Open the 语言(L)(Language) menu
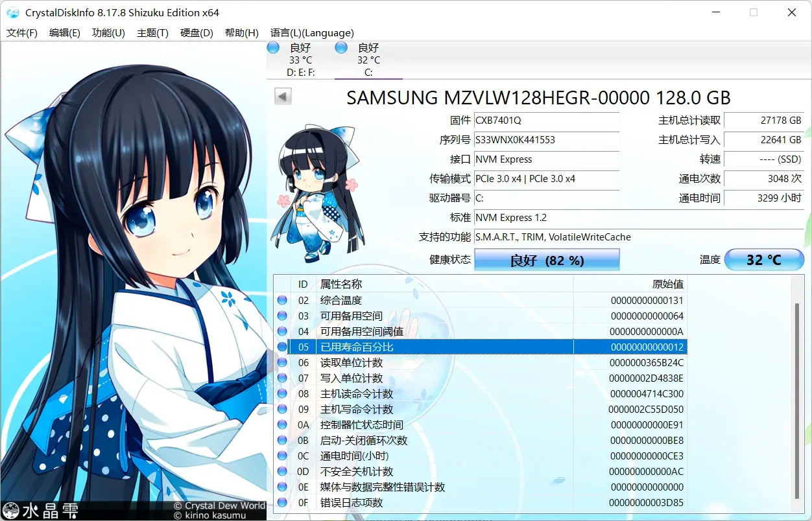 coord(312,33)
